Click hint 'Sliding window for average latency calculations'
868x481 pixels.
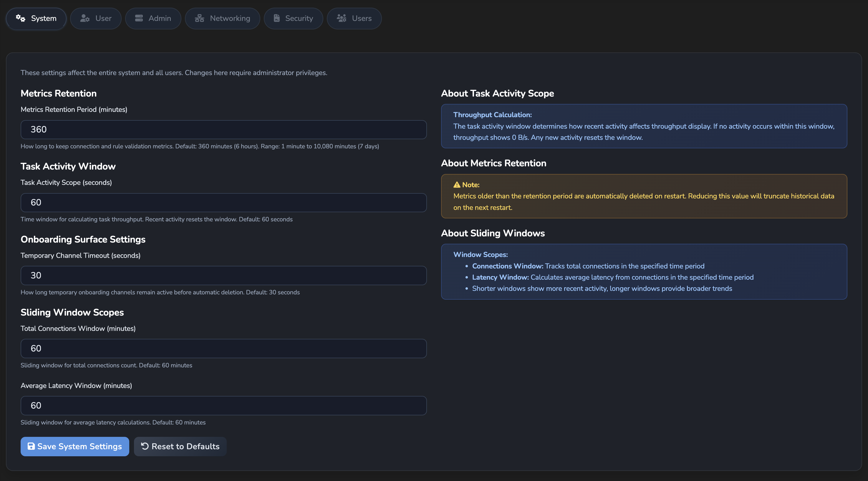pyautogui.click(x=113, y=422)
